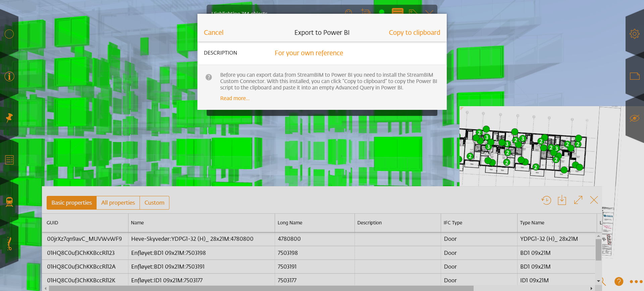644x291 pixels.
Task: Click scroll right arrow on table scrollbar
Action: 591,288
